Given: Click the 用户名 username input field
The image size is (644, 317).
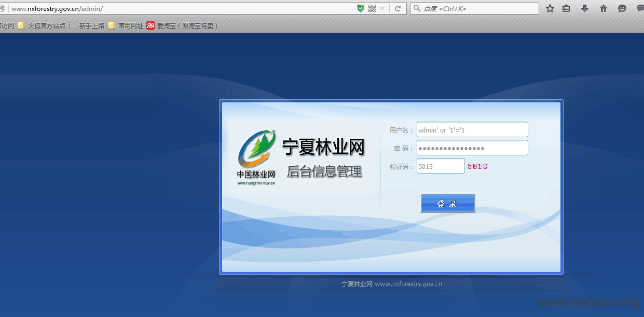Looking at the screenshot, I should click(472, 130).
